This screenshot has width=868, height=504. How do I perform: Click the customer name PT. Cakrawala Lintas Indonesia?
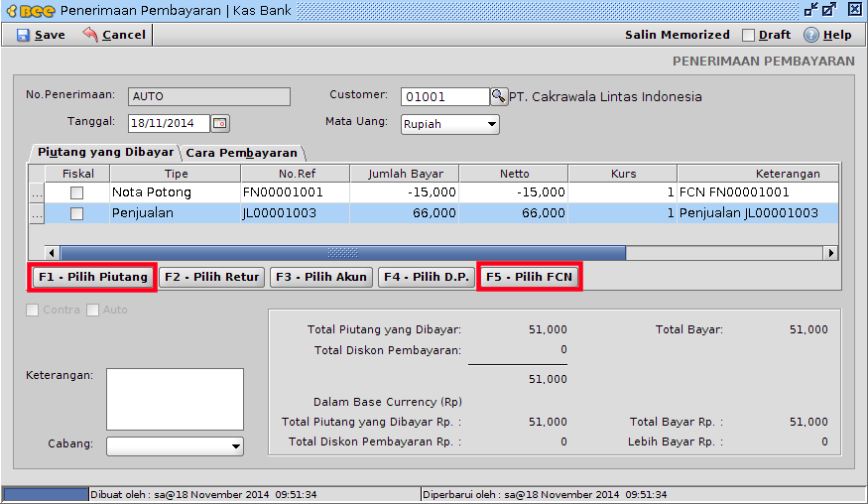pyautogui.click(x=605, y=97)
